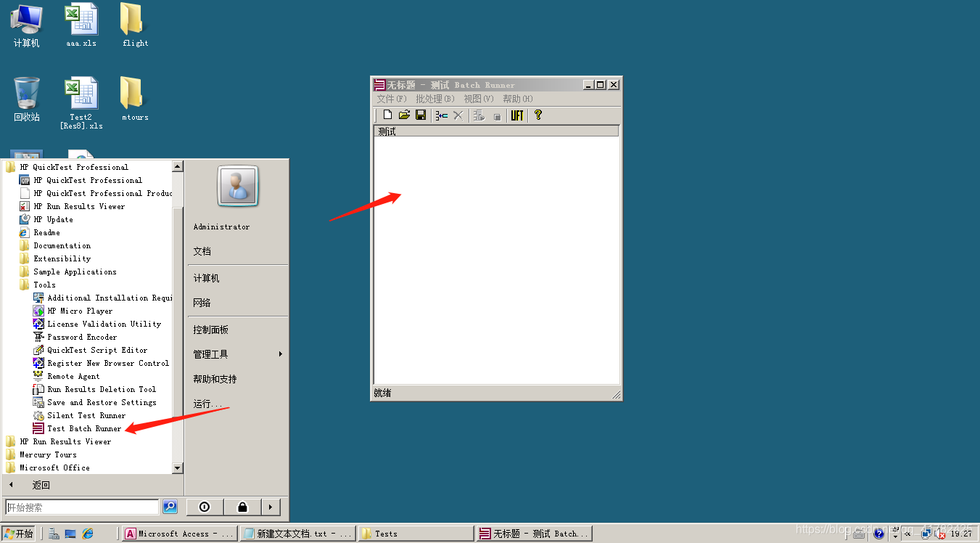Image resolution: width=980 pixels, height=543 pixels.
Task: Click 运行... in start menu
Action: coord(207,404)
